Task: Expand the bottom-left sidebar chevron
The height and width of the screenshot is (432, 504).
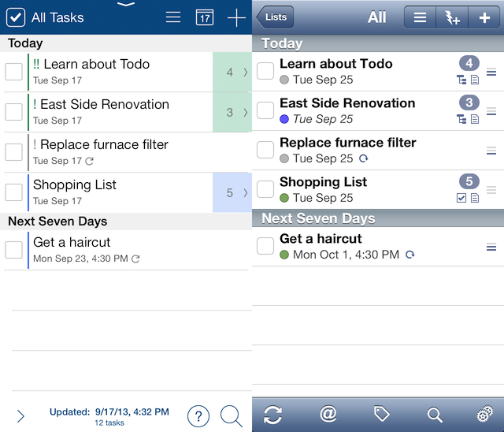Action: (20, 416)
